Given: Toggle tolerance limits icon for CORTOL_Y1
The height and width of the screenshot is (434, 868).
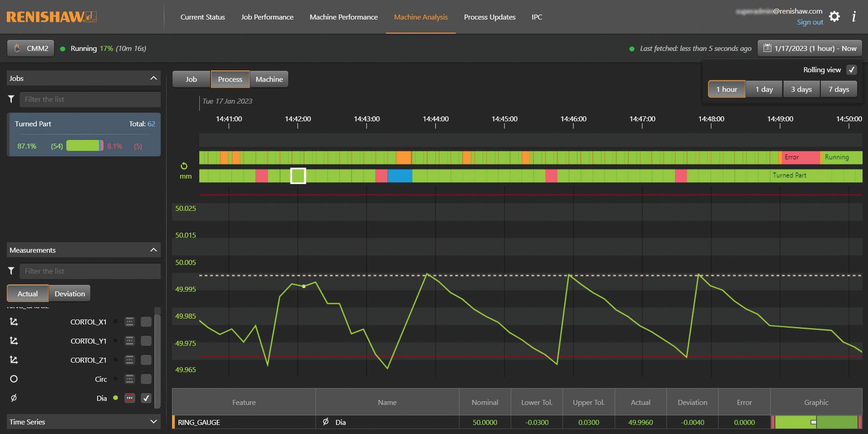Looking at the screenshot, I should (129, 341).
